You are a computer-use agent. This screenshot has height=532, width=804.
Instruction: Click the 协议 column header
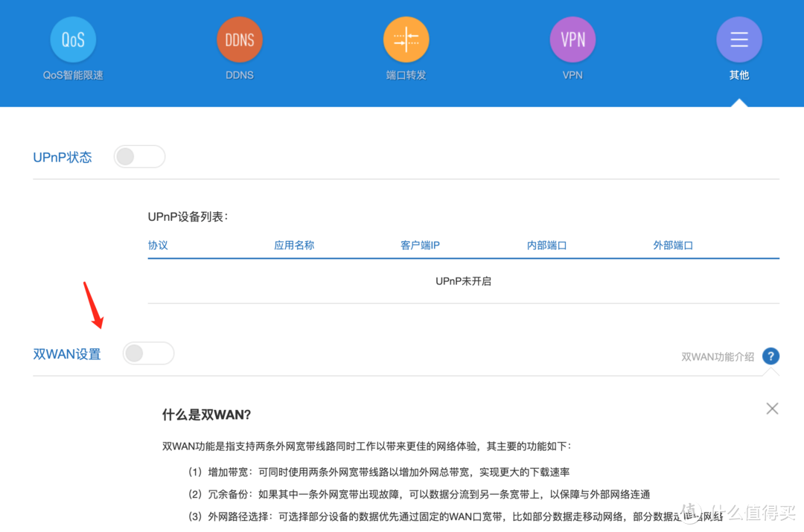(158, 244)
